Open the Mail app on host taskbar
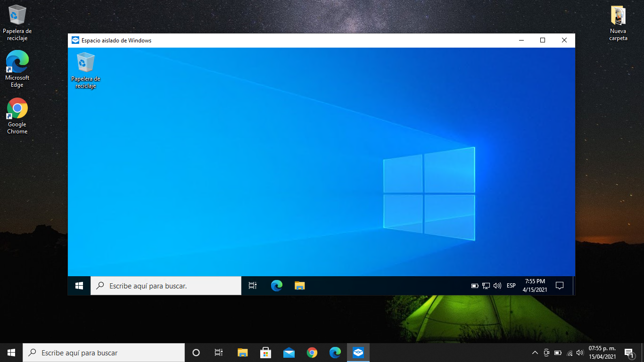The width and height of the screenshot is (644, 362). click(289, 353)
